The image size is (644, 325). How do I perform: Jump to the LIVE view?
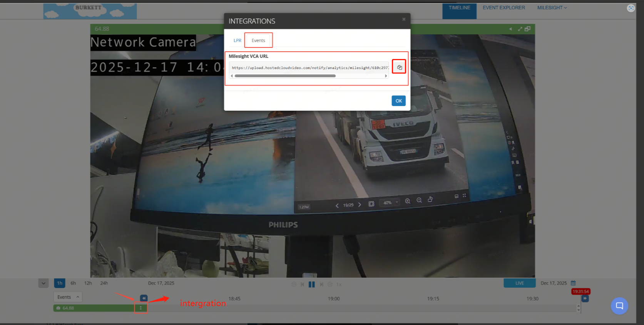520,283
